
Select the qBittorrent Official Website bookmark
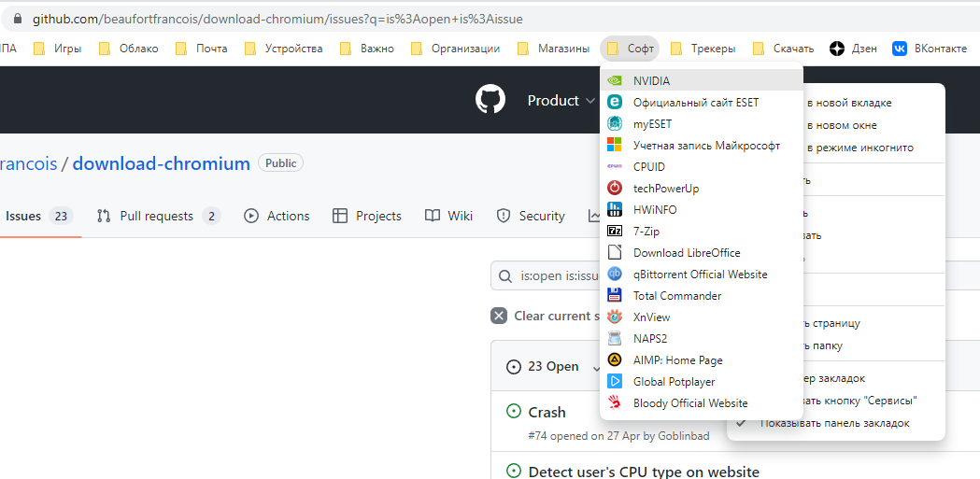[702, 275]
